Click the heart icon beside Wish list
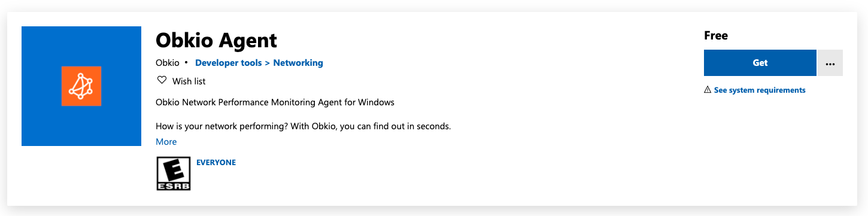This screenshot has height=216, width=868. click(x=161, y=80)
